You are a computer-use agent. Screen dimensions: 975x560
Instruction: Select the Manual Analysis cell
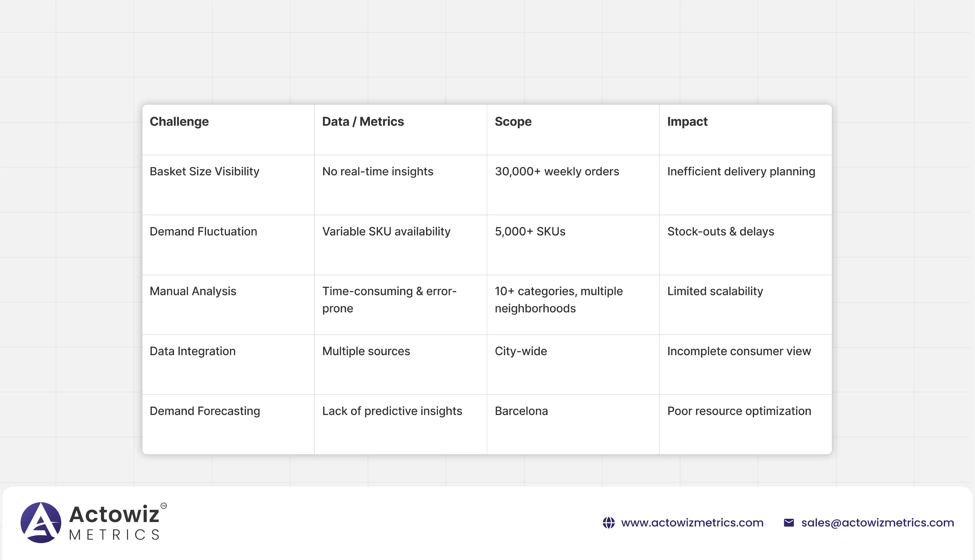pos(193,291)
